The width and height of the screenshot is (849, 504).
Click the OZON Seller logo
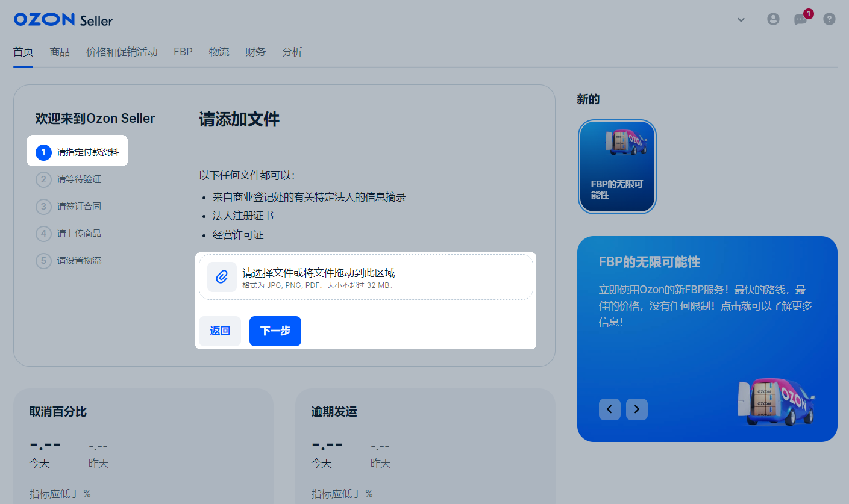coord(63,19)
